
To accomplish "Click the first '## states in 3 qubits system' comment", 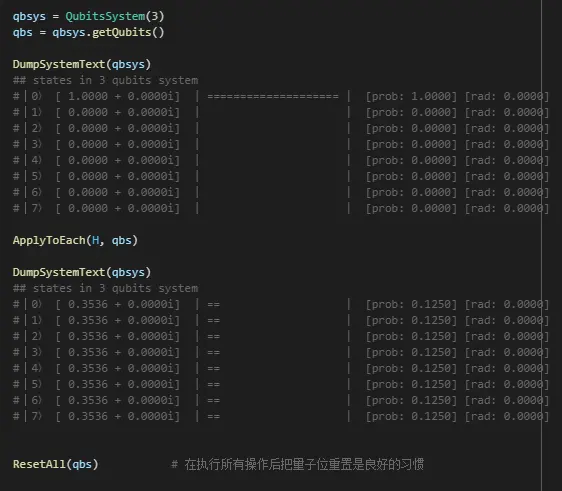I will tap(105, 80).
